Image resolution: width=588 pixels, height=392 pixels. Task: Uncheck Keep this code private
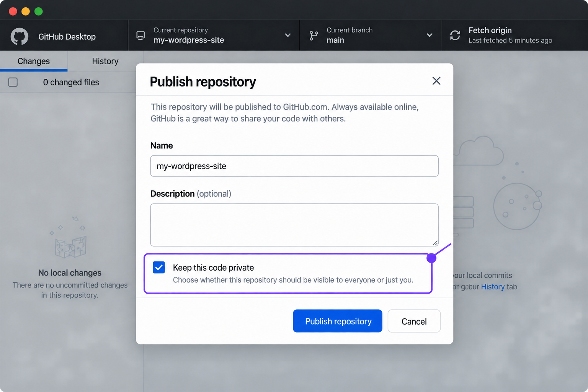tap(159, 267)
